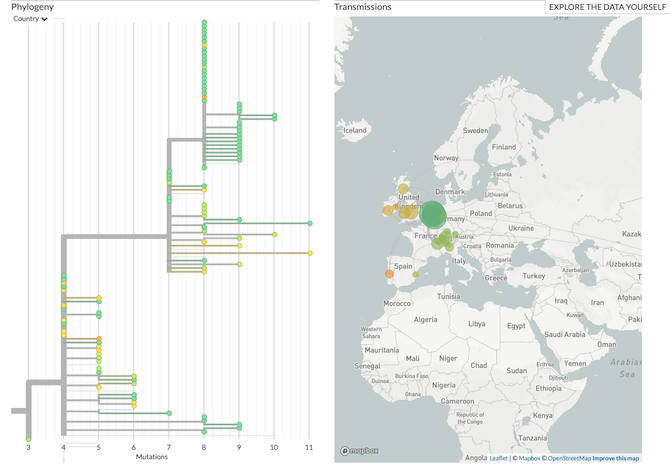Click the yellow circle over Ireland
The width and height of the screenshot is (670, 468).
pos(388,210)
